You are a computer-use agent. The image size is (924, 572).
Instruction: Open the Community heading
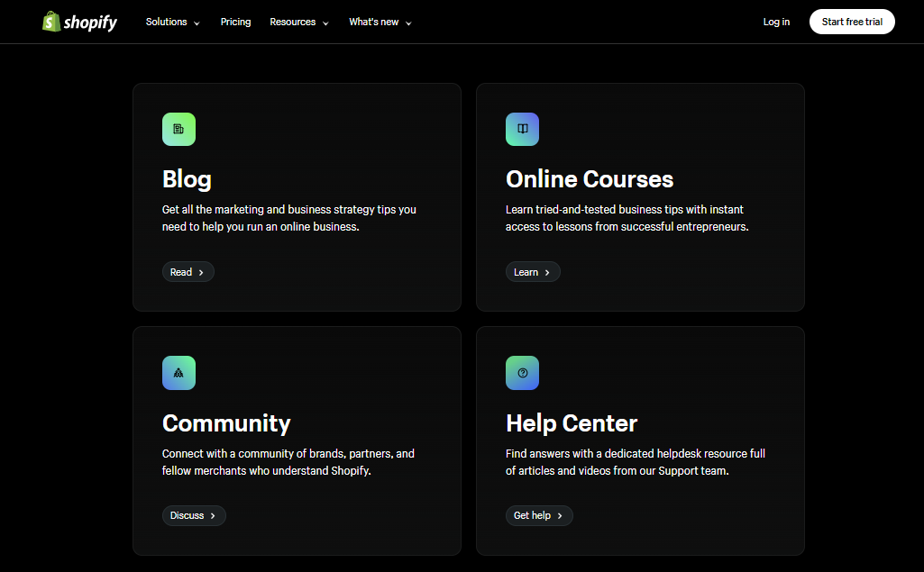coord(226,423)
